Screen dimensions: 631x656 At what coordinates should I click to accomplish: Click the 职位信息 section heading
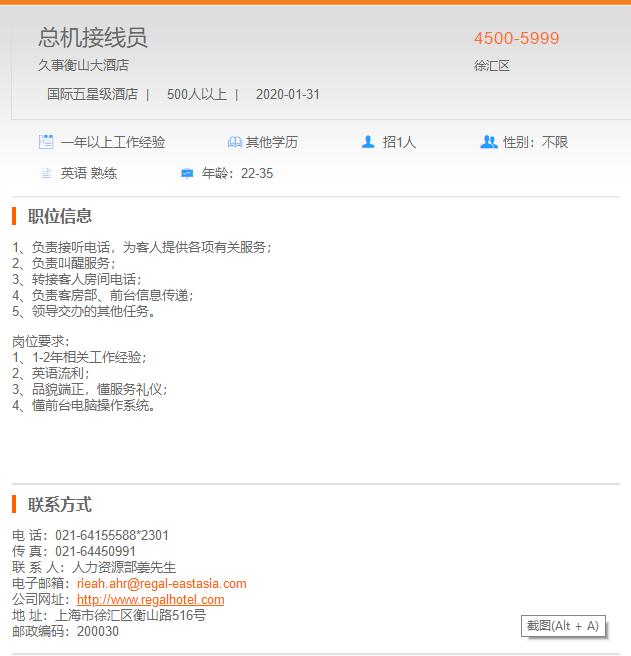[60, 216]
